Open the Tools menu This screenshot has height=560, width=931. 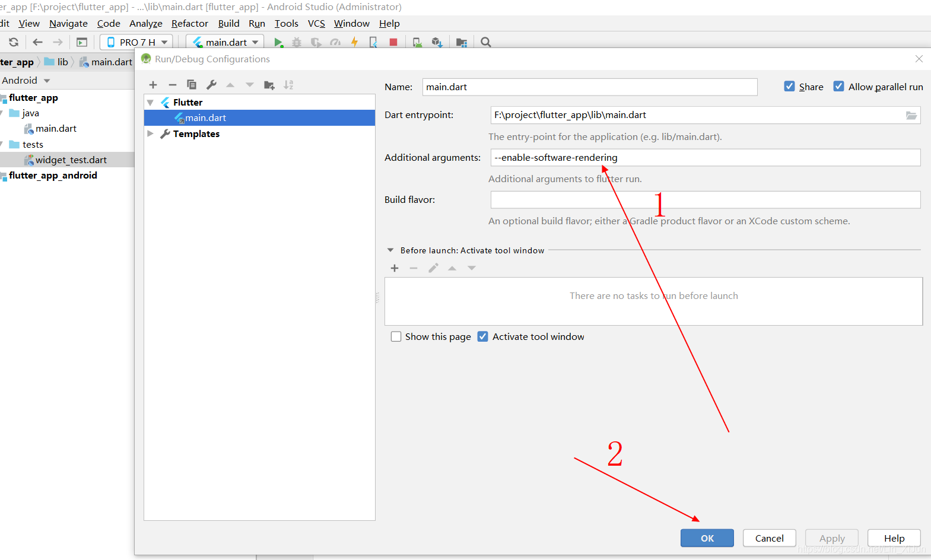click(x=287, y=24)
